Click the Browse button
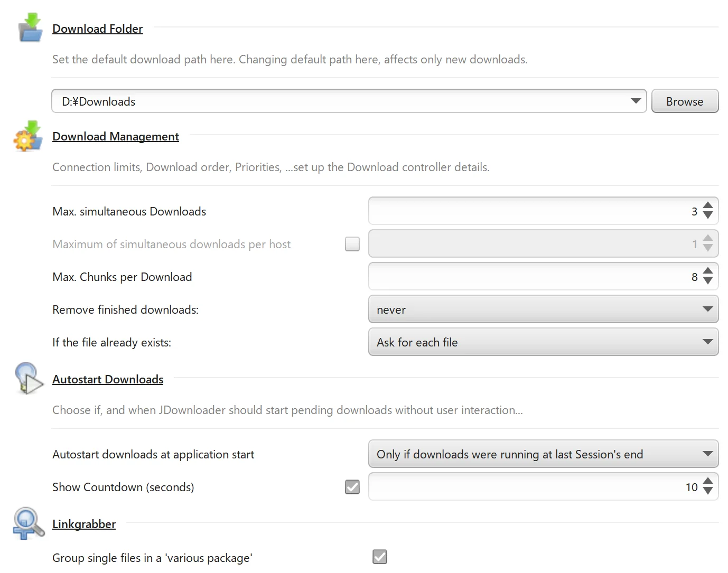This screenshot has width=728, height=573. coord(685,101)
